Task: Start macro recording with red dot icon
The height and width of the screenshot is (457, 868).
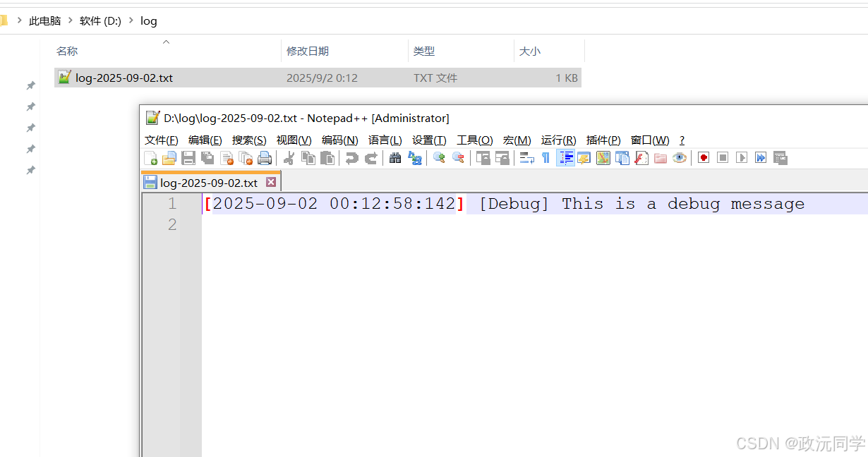Action: [704, 158]
